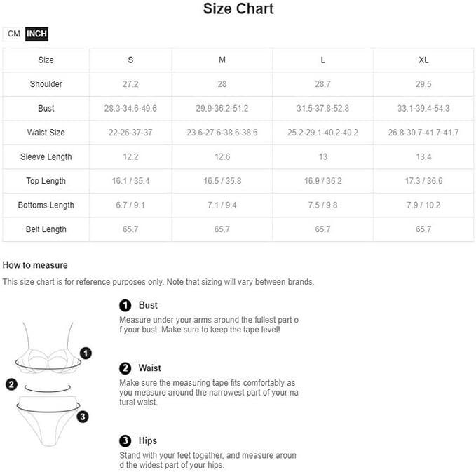Click the Belt Length row label

pos(46,229)
